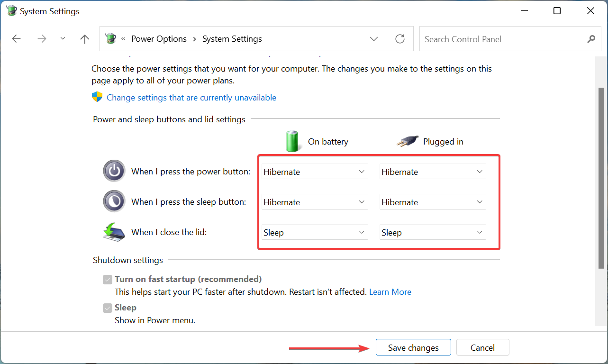Toggle Sleep show in Power menu checkbox
The image size is (608, 364).
108,308
